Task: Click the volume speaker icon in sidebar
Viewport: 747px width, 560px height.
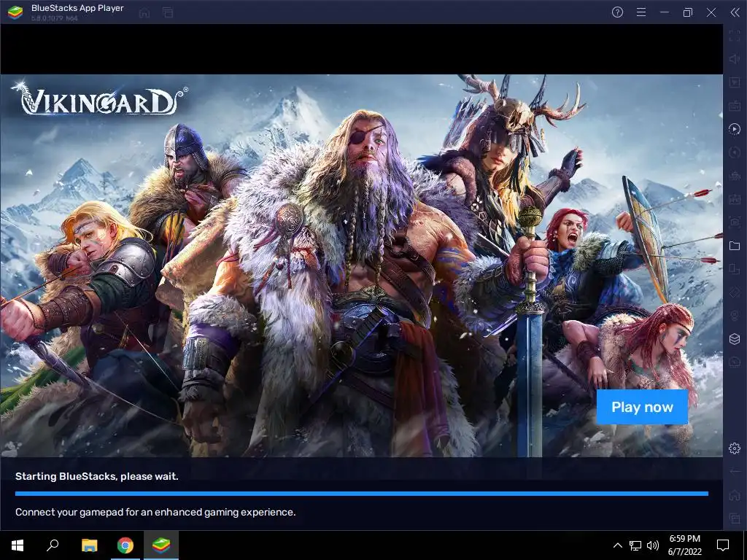Action: (x=734, y=59)
